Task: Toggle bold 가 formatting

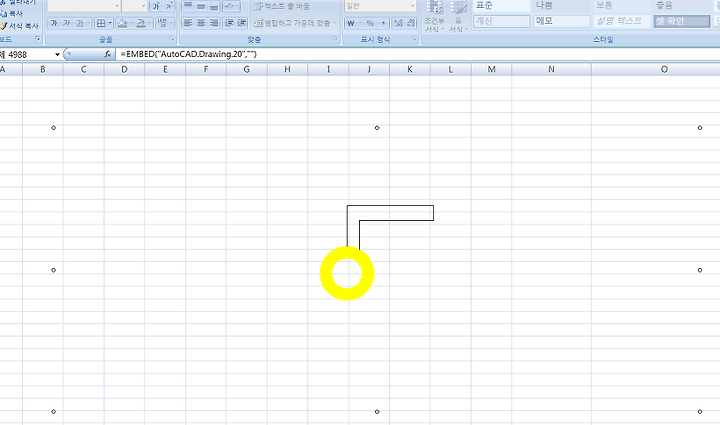Action: (54, 23)
